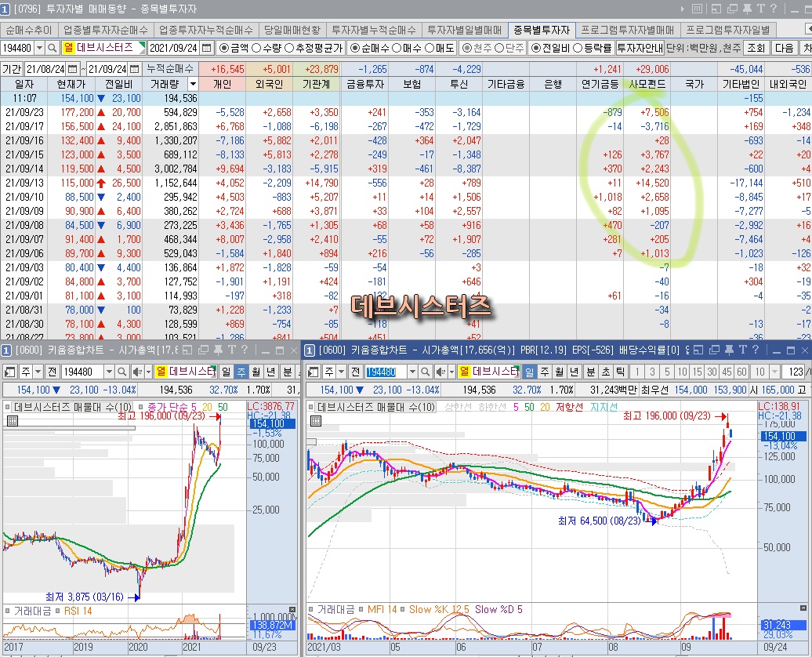Viewport: 812px width, 657px height.
Task: Select 분 minute period in the right chart
Action: pyautogui.click(x=590, y=372)
